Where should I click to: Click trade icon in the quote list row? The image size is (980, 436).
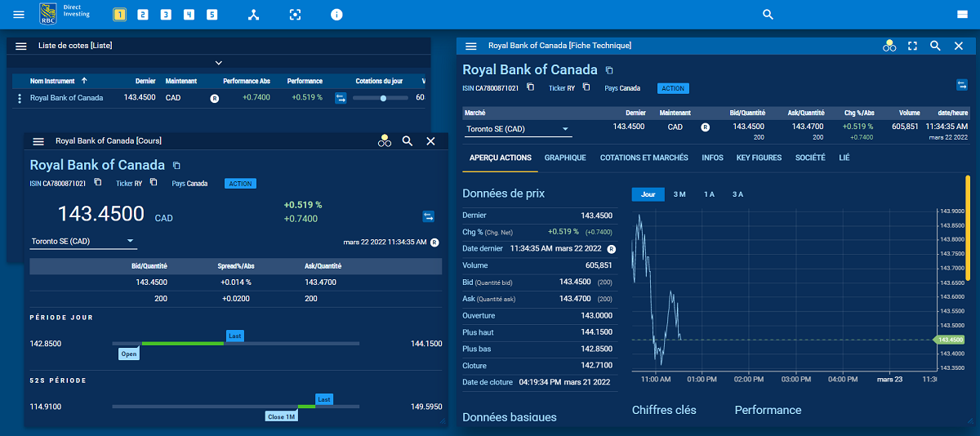coord(341,98)
